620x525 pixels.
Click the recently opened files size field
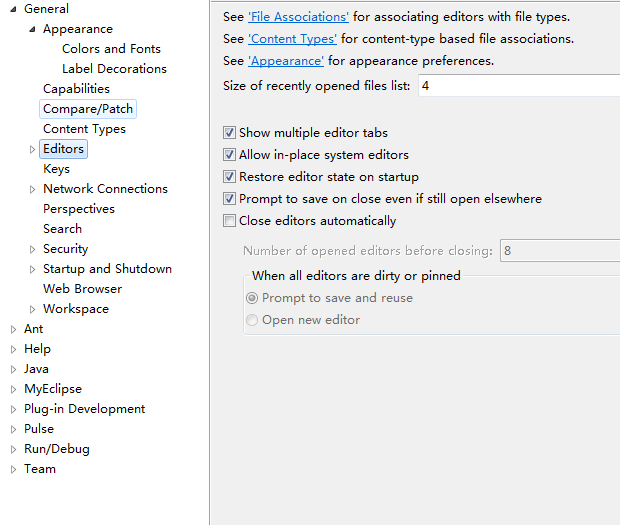(517, 86)
